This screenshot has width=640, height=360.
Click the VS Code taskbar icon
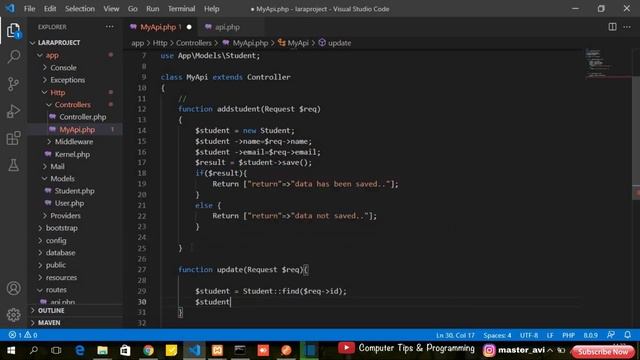coord(194,350)
